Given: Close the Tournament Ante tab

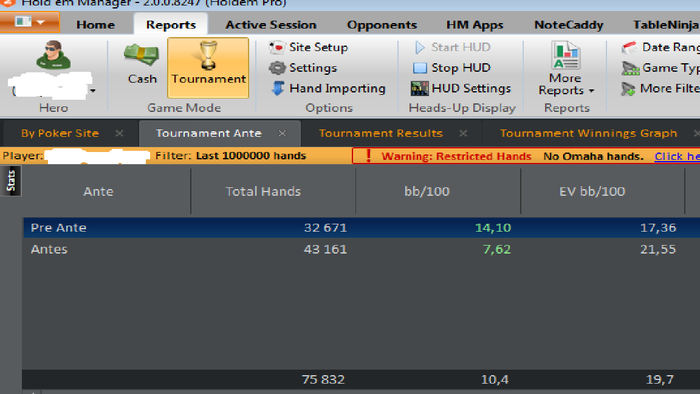Looking at the screenshot, I should coord(282,133).
